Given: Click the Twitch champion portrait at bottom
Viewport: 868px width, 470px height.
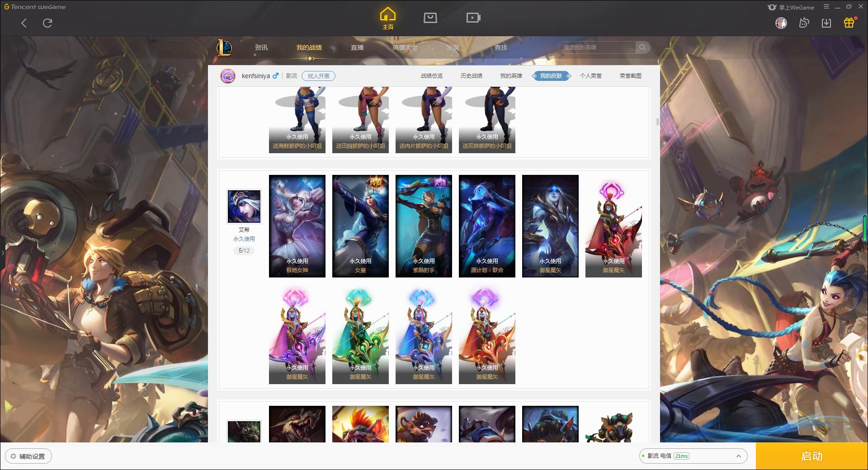Looking at the screenshot, I should (244, 431).
